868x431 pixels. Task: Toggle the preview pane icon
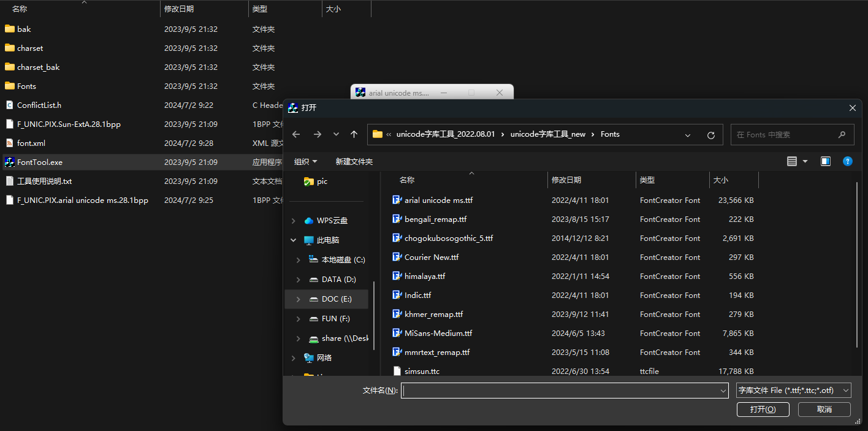[x=826, y=161]
